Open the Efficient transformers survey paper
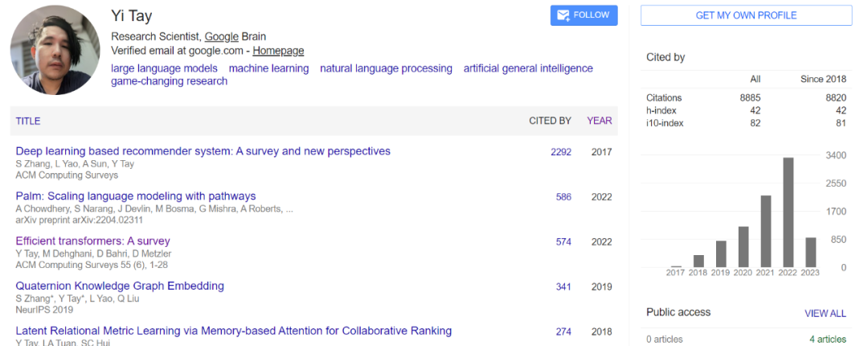The width and height of the screenshot is (868, 346). 93,241
